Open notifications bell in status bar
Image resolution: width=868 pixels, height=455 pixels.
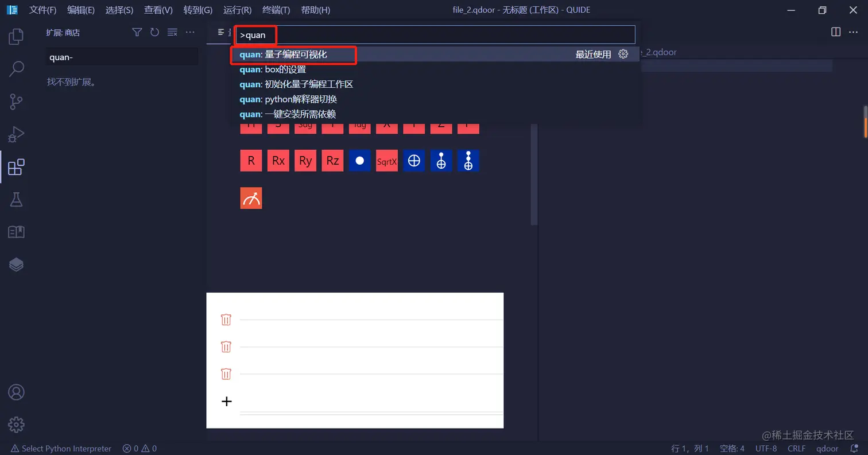click(x=854, y=449)
